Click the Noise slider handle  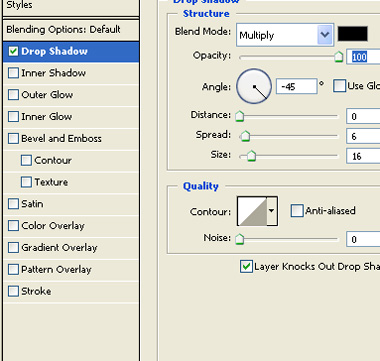(240, 239)
